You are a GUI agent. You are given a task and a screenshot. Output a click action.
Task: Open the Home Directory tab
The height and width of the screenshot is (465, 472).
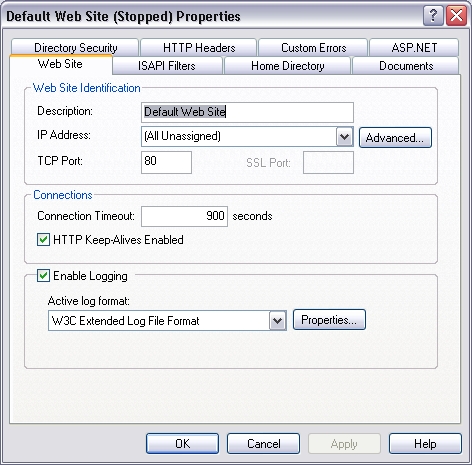pos(287,65)
